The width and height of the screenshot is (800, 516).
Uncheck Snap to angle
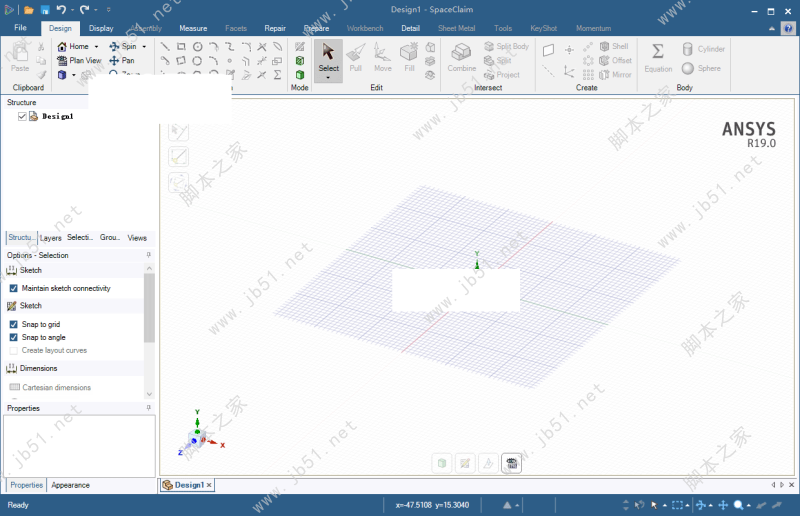coord(14,337)
